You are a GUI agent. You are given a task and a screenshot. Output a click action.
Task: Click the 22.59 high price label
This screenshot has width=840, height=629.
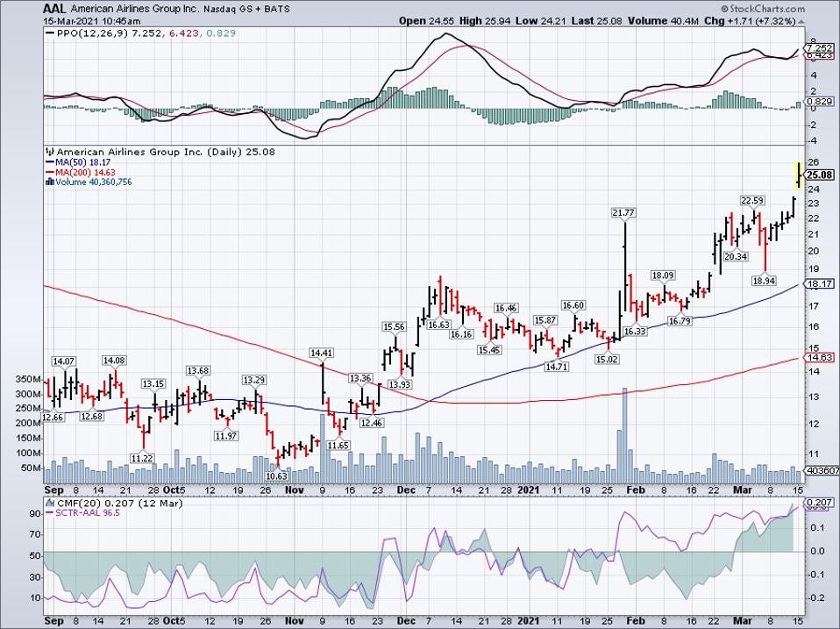(752, 200)
